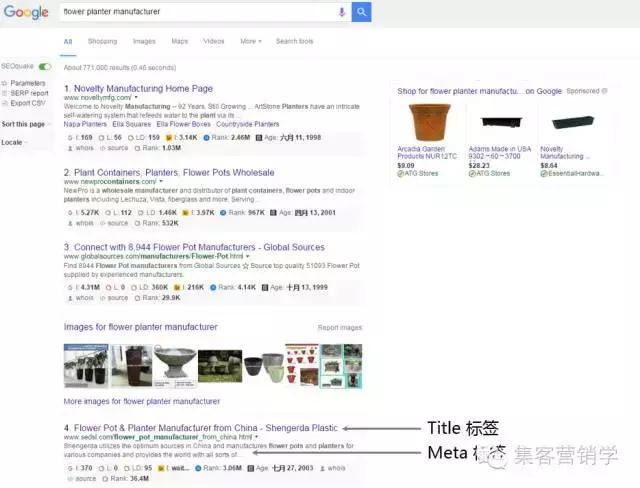640x488 pixels.
Task: Click Rank 4.14K icon in third result
Action: tap(213, 288)
